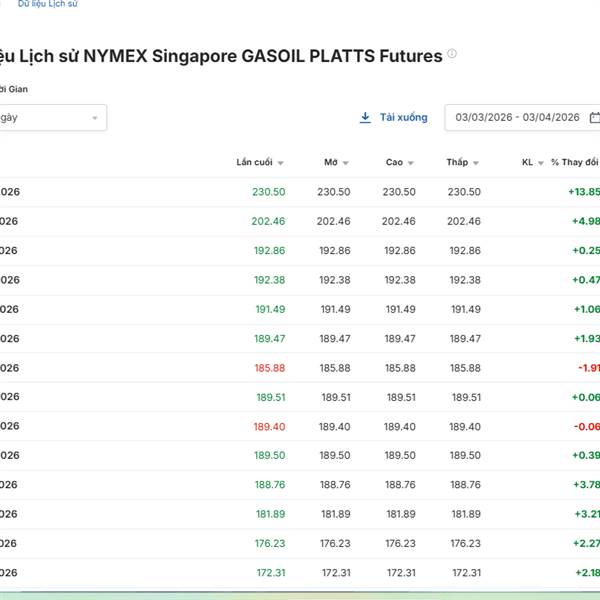
Task: Select the green last price 189.47
Action: tap(270, 339)
